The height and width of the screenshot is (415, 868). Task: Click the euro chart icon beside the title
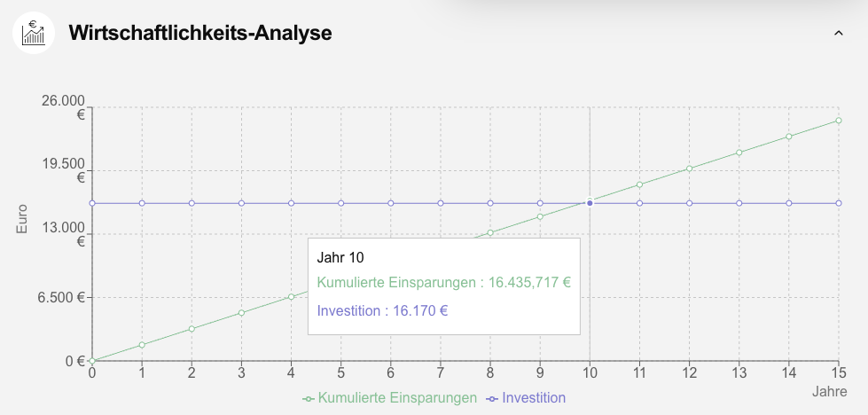click(x=34, y=34)
